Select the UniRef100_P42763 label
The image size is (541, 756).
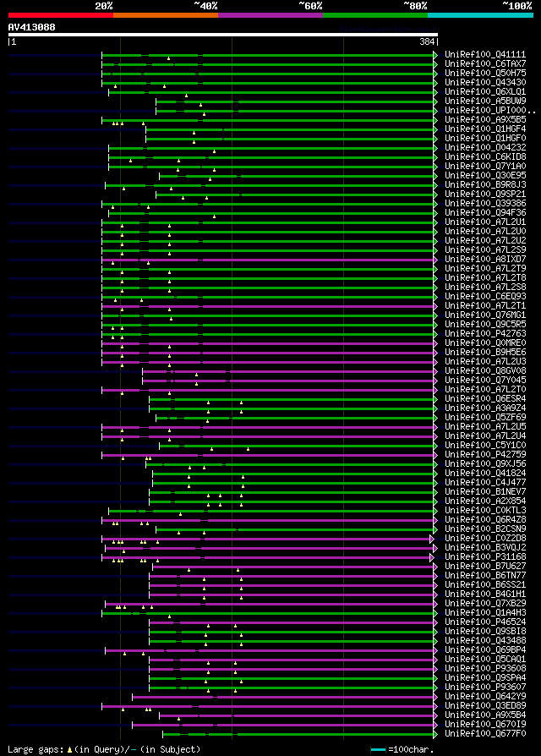pyautogui.click(x=485, y=334)
